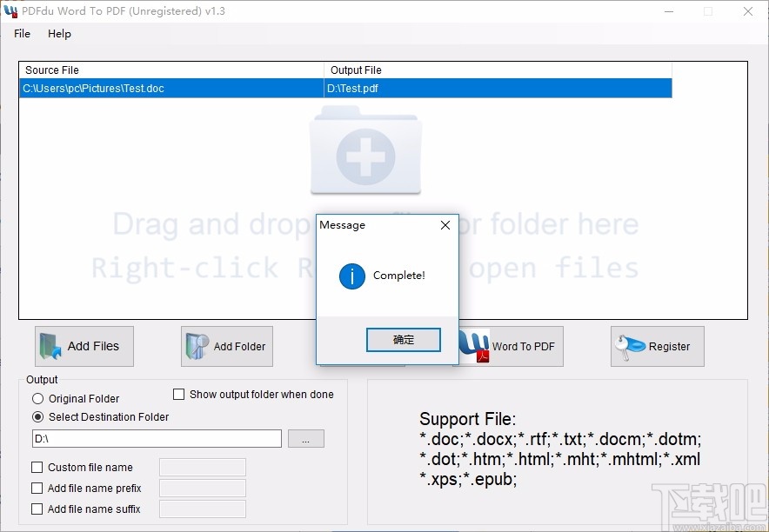Enable the Add file name prefix checkbox
This screenshot has height=532, width=769.
(37, 488)
